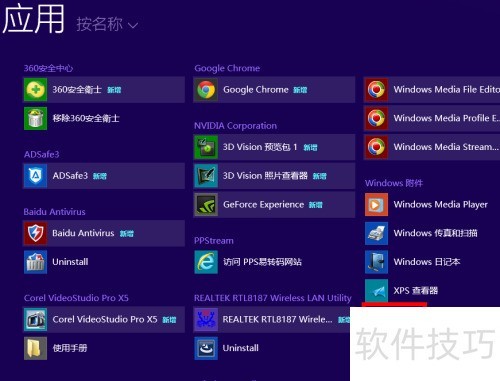
Task: Click the 访问 PPS易转码网站 Internet Explorer icon
Action: 206,262
